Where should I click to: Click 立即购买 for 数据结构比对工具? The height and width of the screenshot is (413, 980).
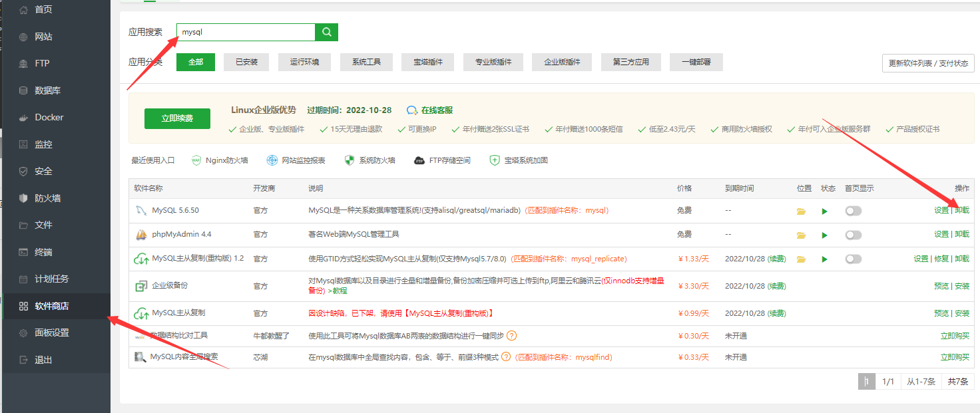(x=955, y=336)
